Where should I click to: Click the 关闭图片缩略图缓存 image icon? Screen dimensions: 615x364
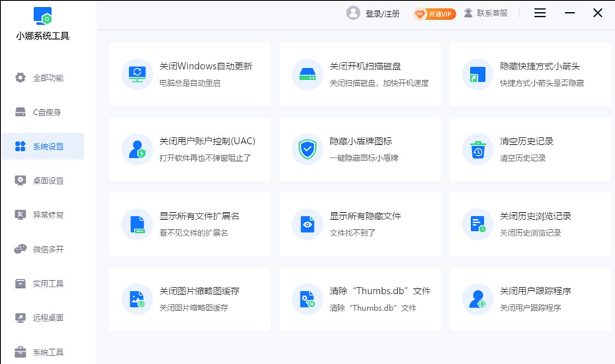[137, 299]
